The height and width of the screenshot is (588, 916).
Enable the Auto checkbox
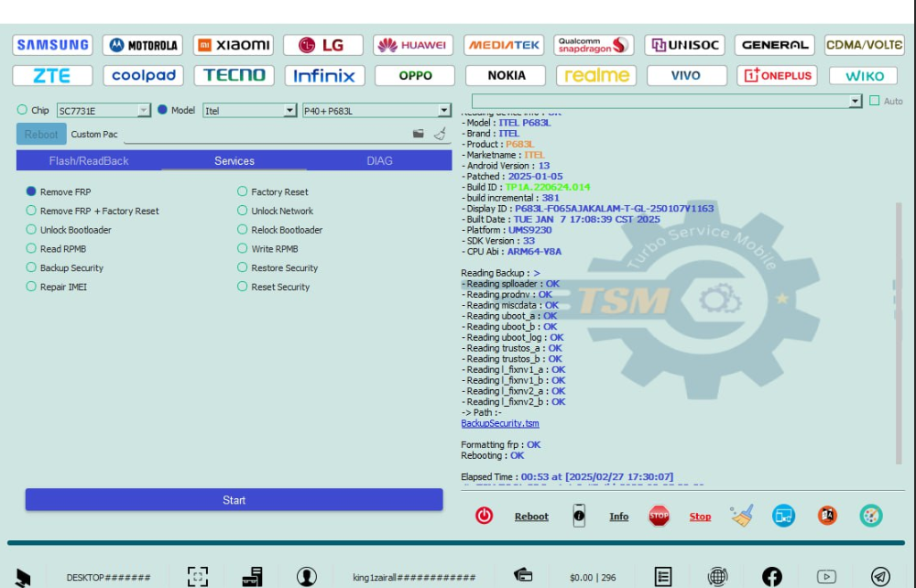(x=874, y=101)
